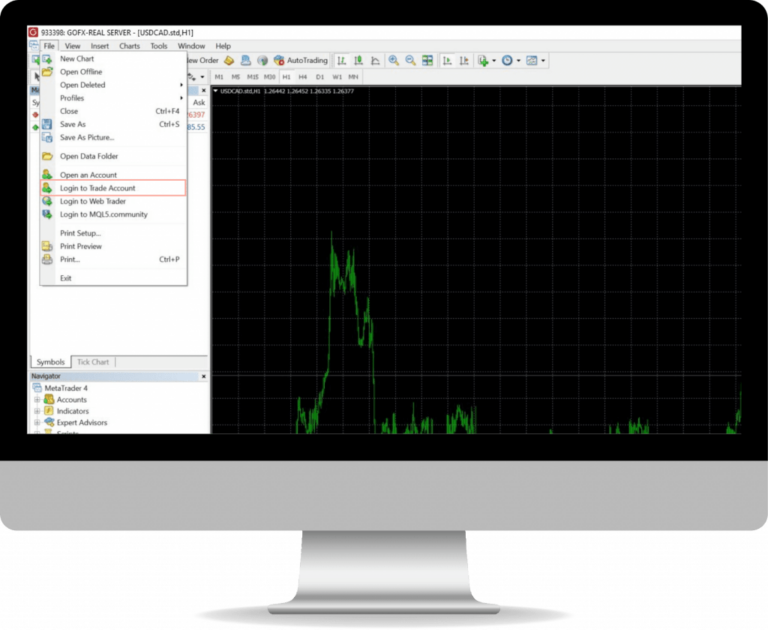The width and height of the screenshot is (768, 630).
Task: Choose Open an Account
Action: (x=113, y=175)
